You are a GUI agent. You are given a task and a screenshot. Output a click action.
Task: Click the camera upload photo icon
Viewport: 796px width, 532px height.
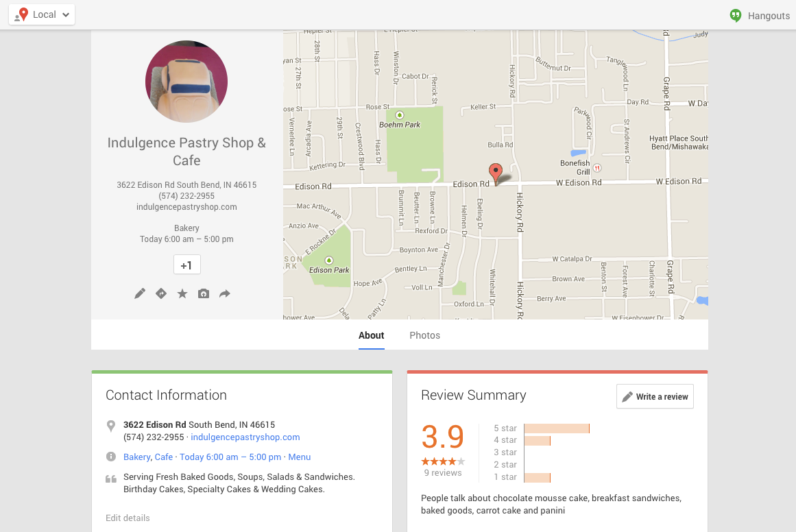204,293
